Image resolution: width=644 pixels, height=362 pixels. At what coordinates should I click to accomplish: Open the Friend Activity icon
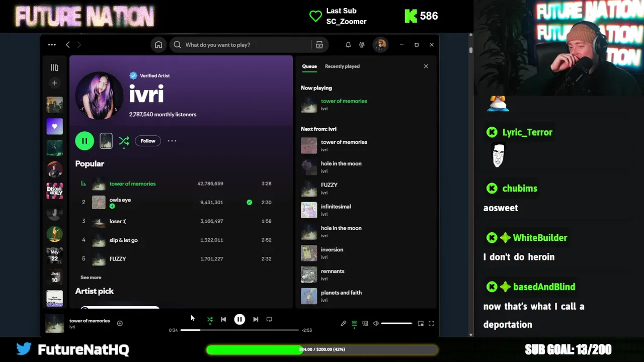pyautogui.click(x=362, y=45)
